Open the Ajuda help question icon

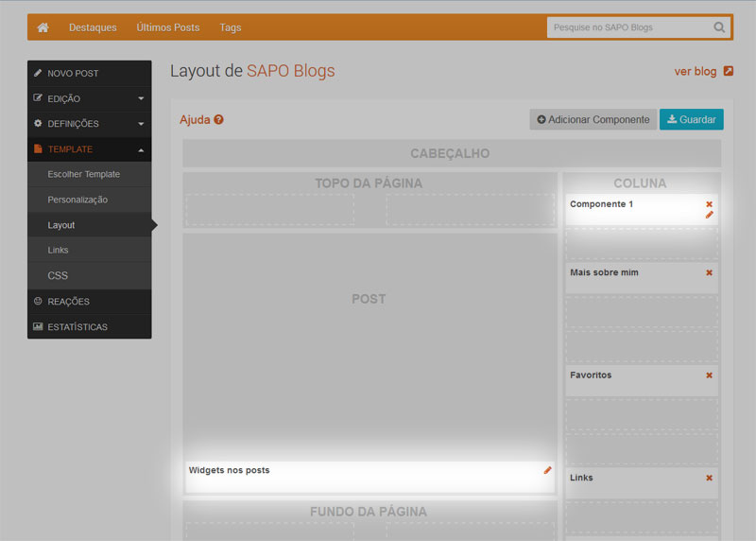coord(218,120)
